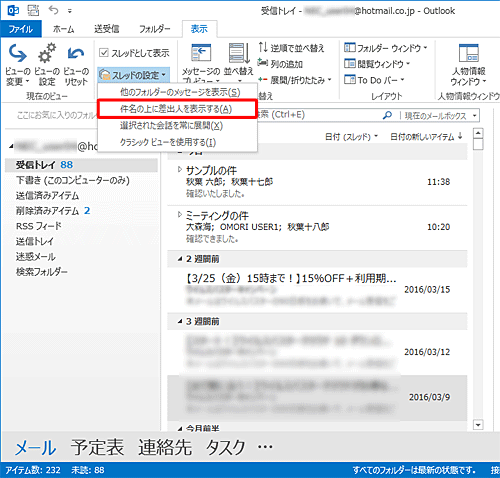Collapse the 3 週間前 group

[x=180, y=322]
